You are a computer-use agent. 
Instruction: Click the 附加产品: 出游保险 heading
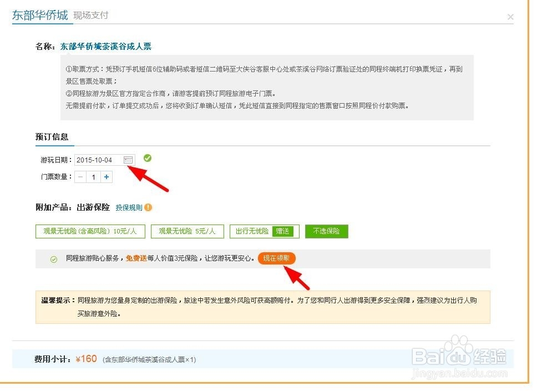[x=73, y=207]
